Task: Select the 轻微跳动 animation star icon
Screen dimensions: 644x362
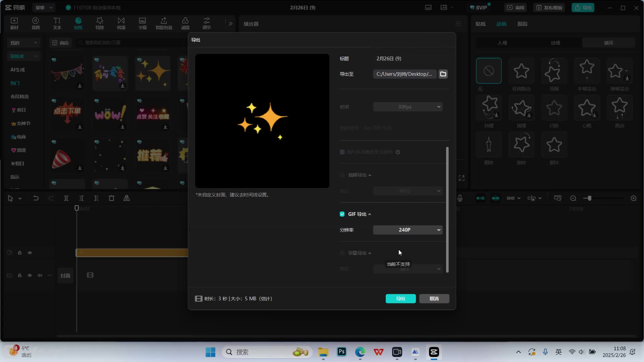Action: pyautogui.click(x=521, y=71)
